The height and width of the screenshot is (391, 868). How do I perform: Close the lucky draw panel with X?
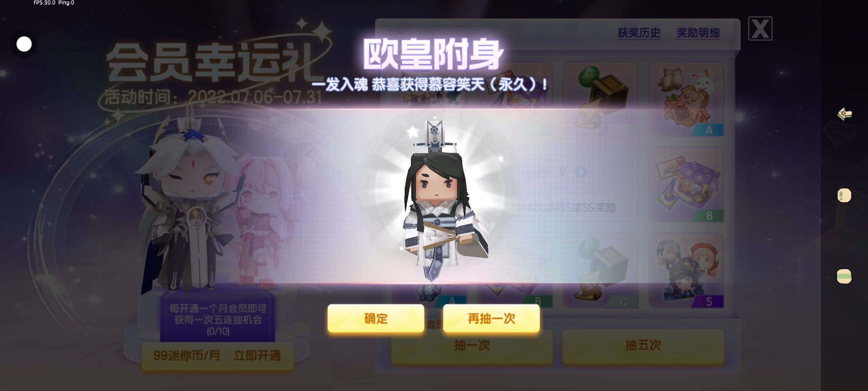(760, 29)
